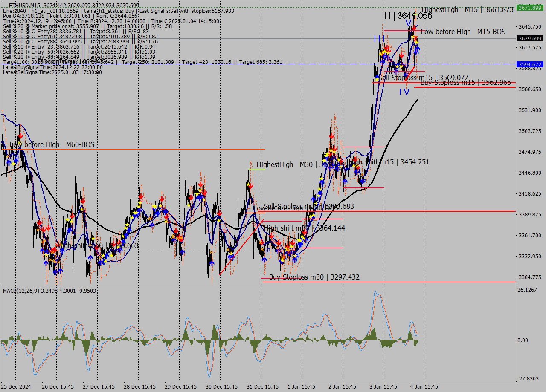Click the 'Time A:2024.12.19 12:45:00' text
Screen dimensions: 546x392
point(38,21)
